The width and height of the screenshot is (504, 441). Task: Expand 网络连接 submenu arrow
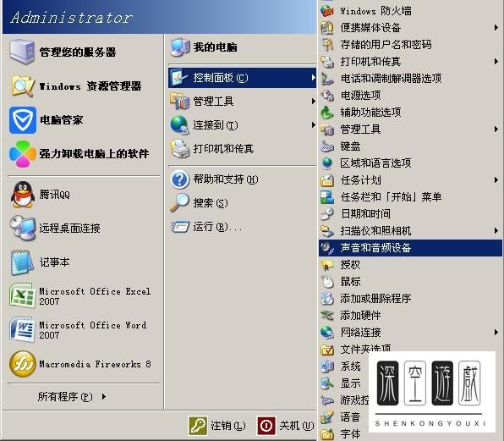(496, 333)
